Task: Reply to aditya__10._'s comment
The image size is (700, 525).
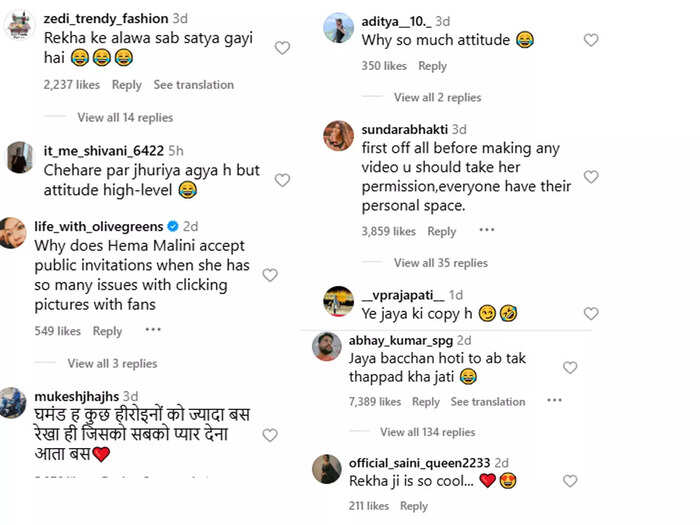Action: [432, 66]
